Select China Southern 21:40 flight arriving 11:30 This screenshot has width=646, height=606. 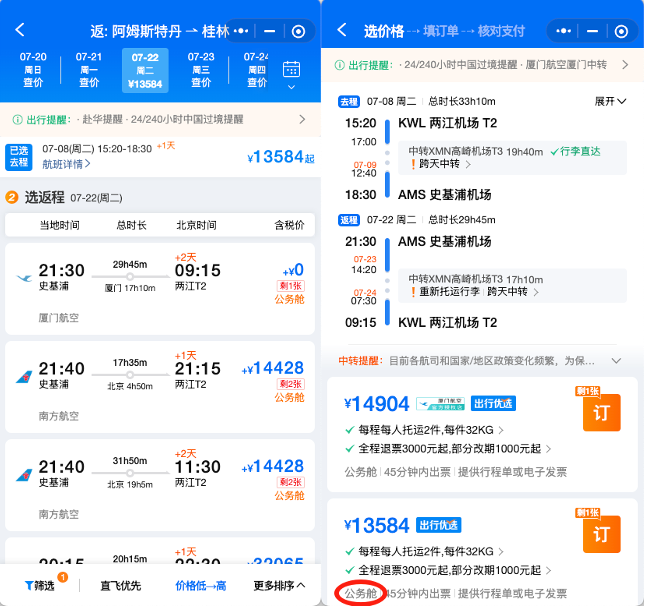tap(160, 485)
